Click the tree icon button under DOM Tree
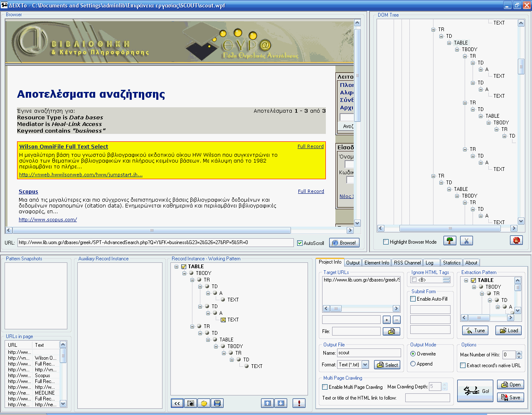The width and height of the screenshot is (532, 415). [450, 240]
